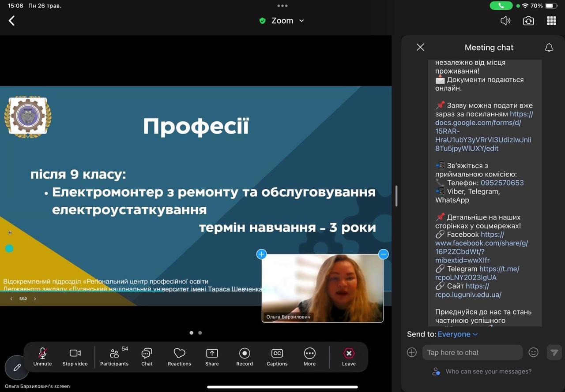This screenshot has width=565, height=392.
Task: Expand the Zoom title dropdown
Action: click(x=301, y=21)
